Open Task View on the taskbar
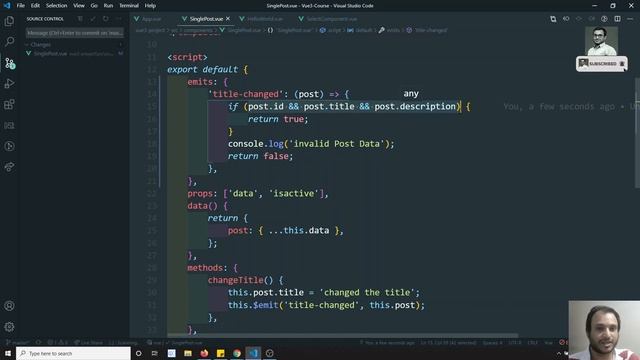This screenshot has height=360, width=640. (x=155, y=353)
